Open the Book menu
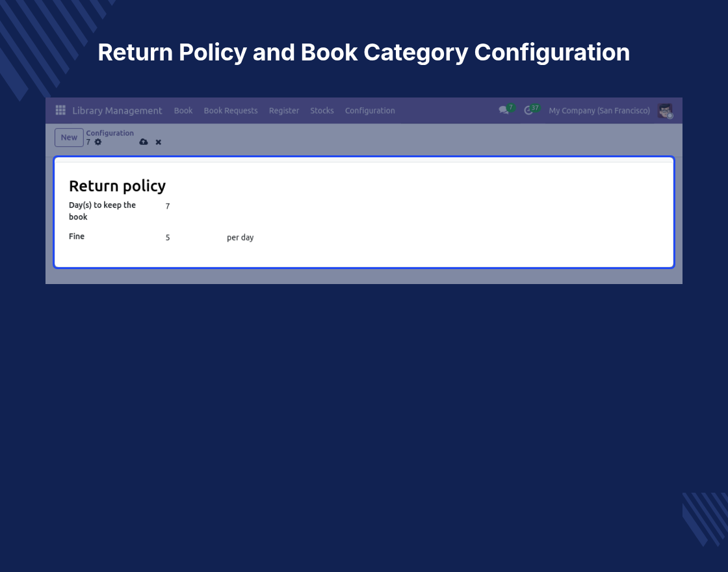Viewport: 728px width, 572px height. coord(183,110)
